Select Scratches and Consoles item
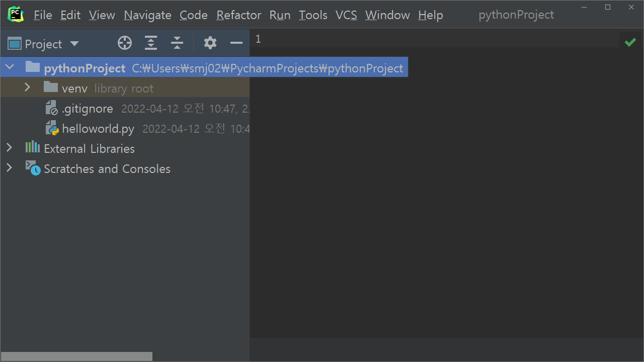The image size is (644, 362). pos(107,169)
